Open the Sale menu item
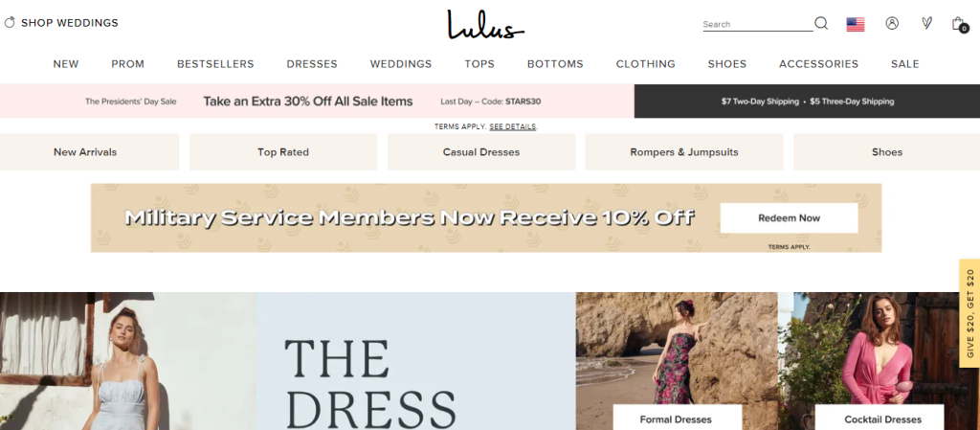Image resolution: width=980 pixels, height=430 pixels. click(x=905, y=64)
